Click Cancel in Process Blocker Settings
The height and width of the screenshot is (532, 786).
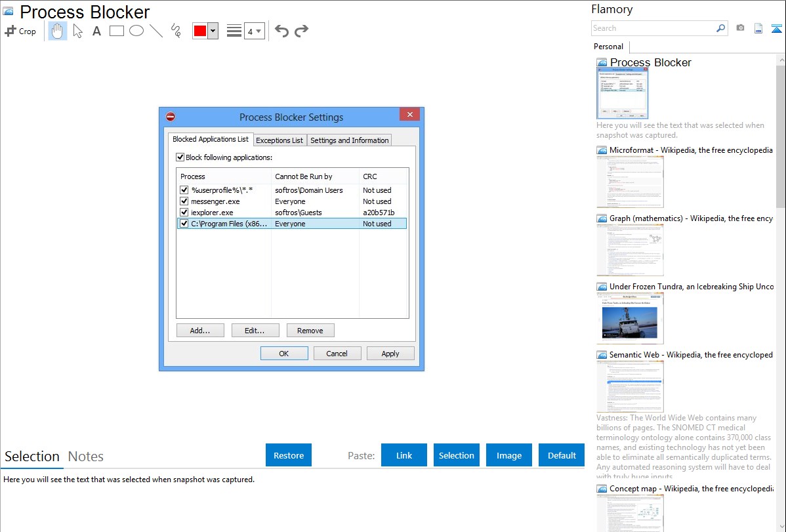click(337, 354)
